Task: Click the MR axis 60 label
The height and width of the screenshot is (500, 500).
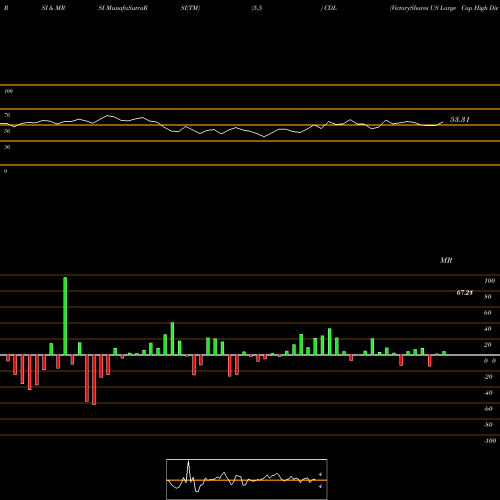Action: (x=488, y=313)
